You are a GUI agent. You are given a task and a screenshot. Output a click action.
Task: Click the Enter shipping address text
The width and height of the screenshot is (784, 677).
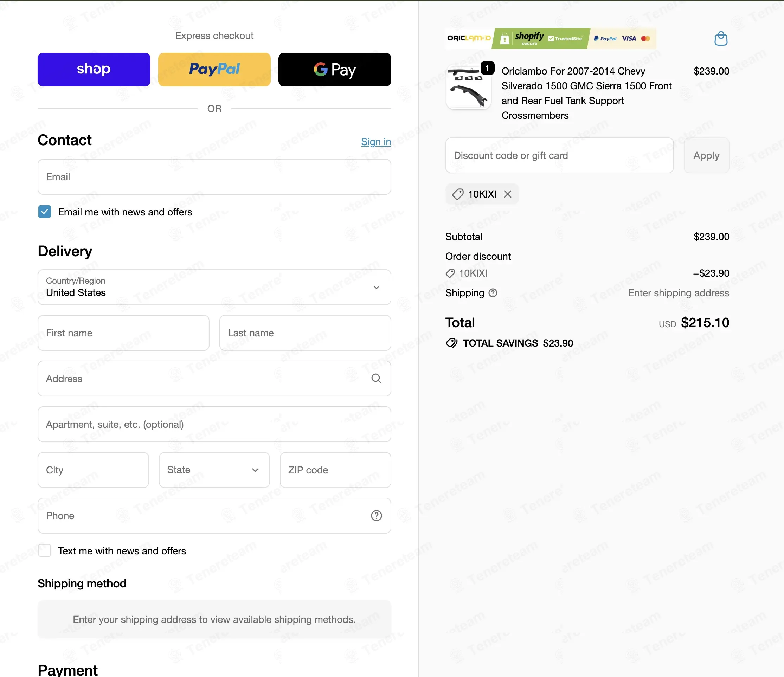(679, 293)
